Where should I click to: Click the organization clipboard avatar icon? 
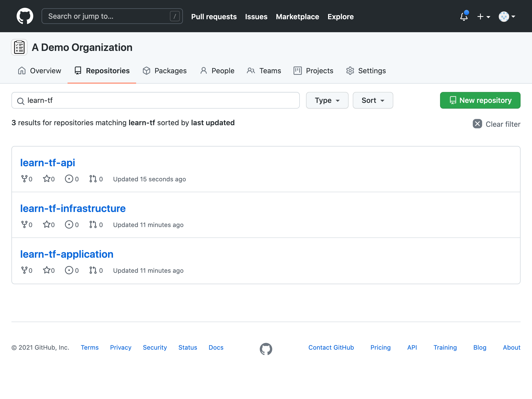(x=19, y=48)
